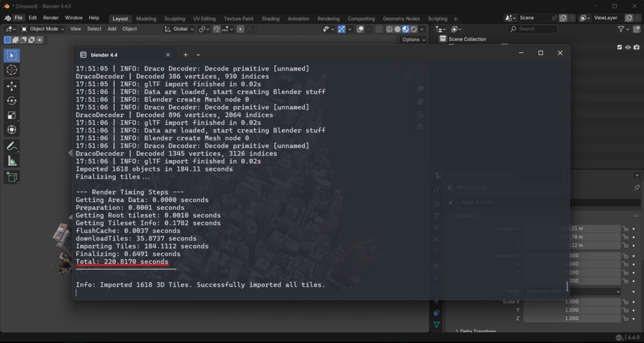Open the viewport Add menu

(x=111, y=29)
